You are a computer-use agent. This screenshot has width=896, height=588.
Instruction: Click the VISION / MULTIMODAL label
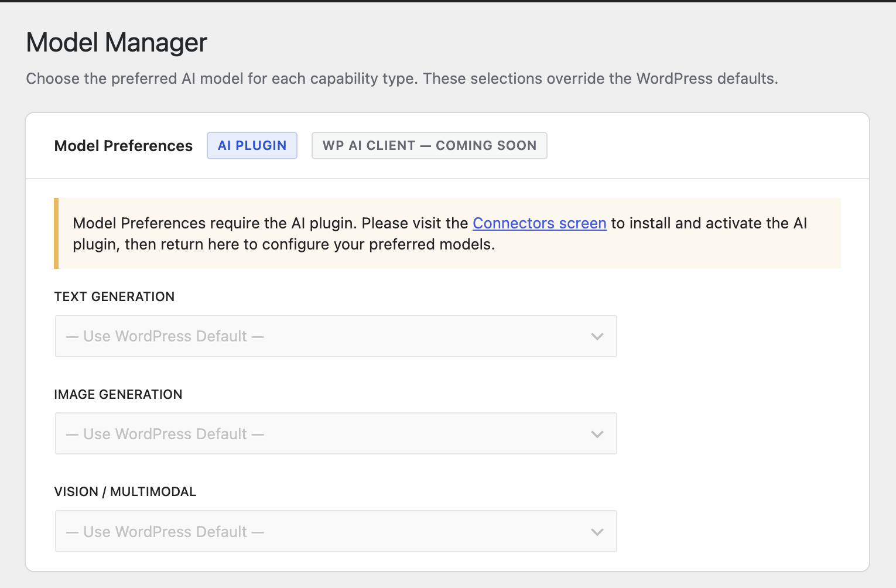tap(125, 491)
